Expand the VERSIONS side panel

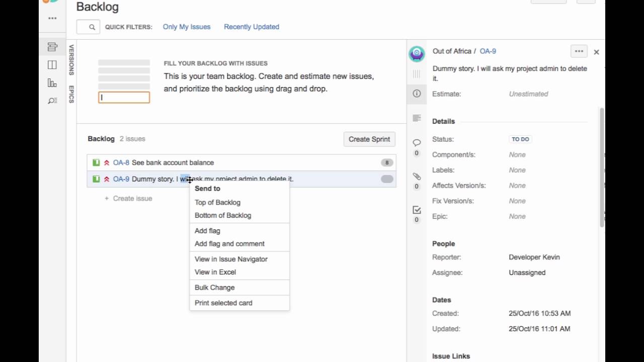pos(71,59)
